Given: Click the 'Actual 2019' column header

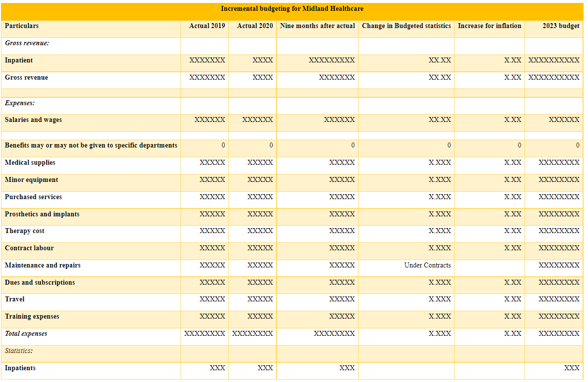Looking at the screenshot, I should (x=207, y=26).
